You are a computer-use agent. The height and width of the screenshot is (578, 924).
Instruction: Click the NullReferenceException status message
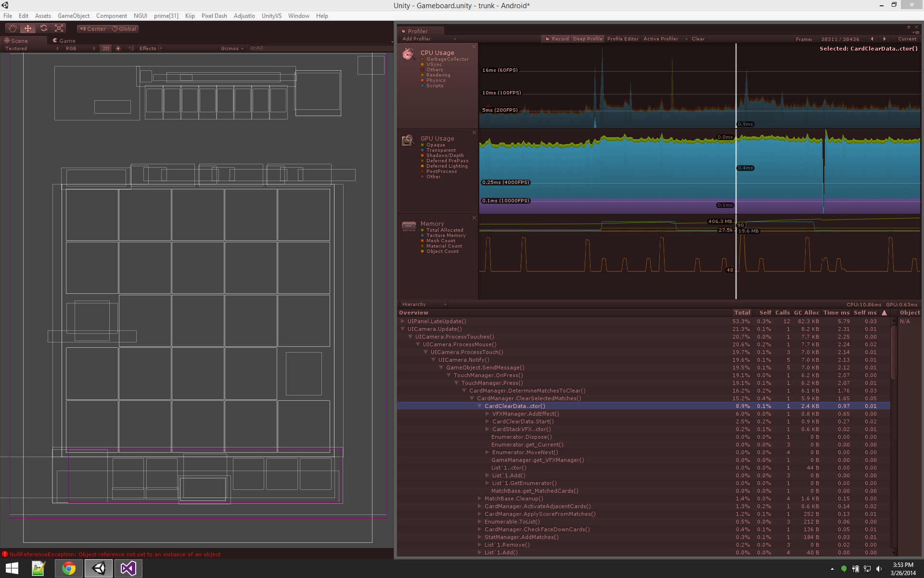(x=115, y=554)
